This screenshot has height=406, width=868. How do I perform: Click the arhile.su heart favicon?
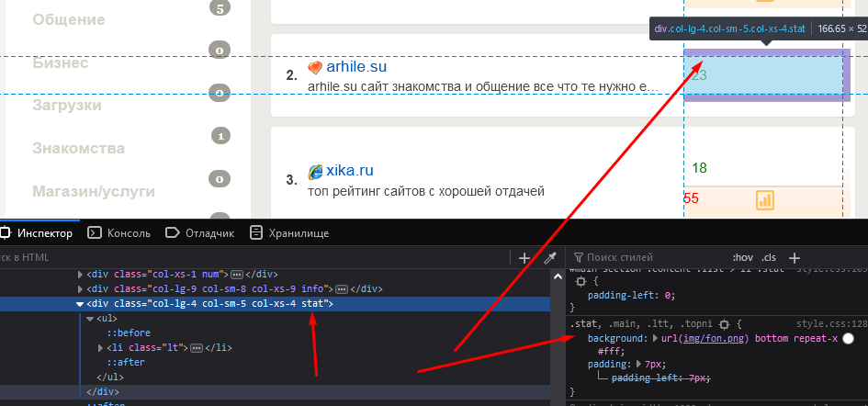315,69
